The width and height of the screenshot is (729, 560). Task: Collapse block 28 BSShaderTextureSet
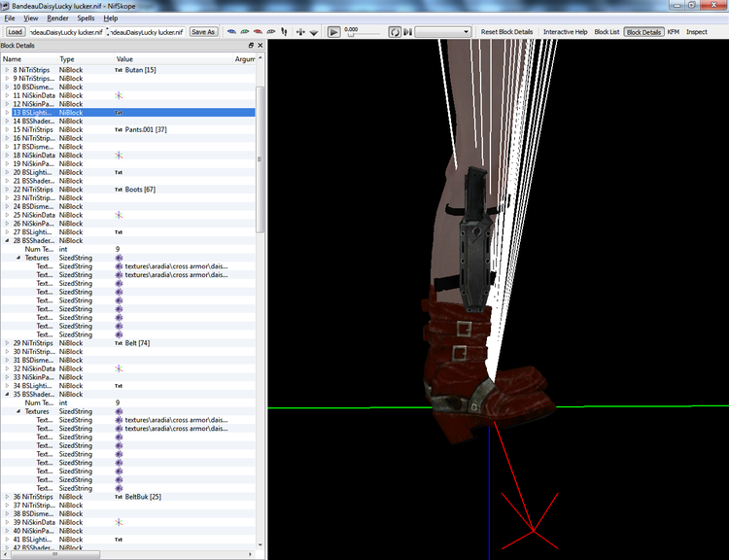tap(7, 240)
